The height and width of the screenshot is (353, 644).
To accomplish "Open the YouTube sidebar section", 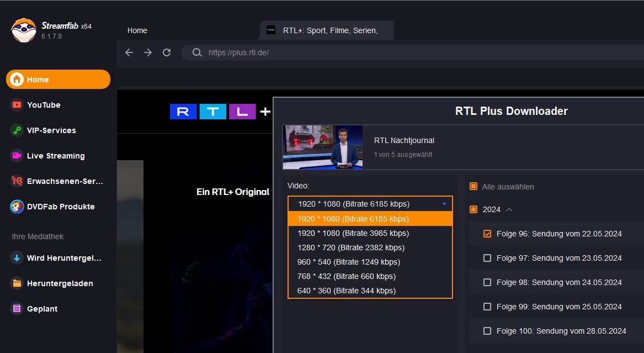I will [x=44, y=105].
